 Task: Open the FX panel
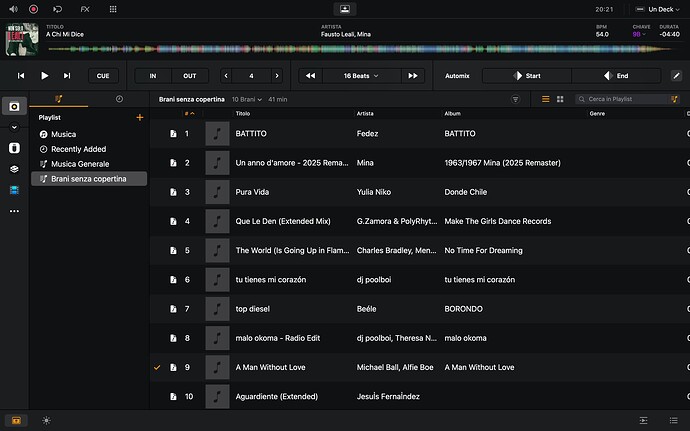coord(84,8)
